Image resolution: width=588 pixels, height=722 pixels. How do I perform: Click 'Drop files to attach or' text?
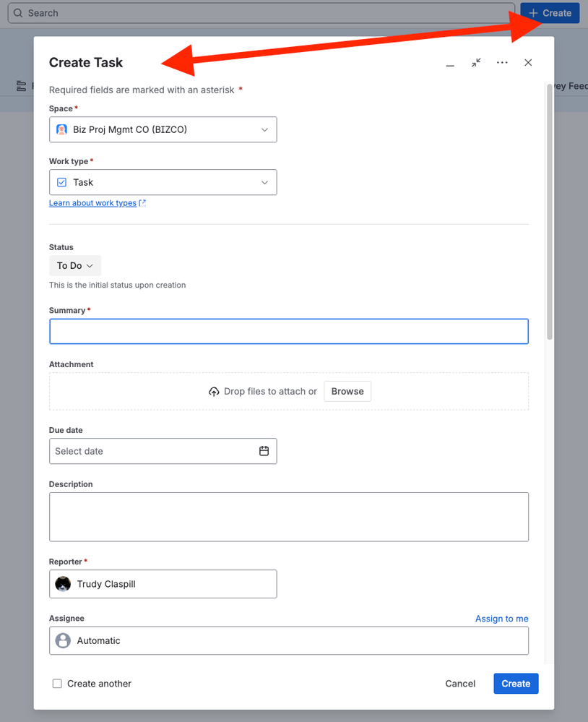(271, 392)
